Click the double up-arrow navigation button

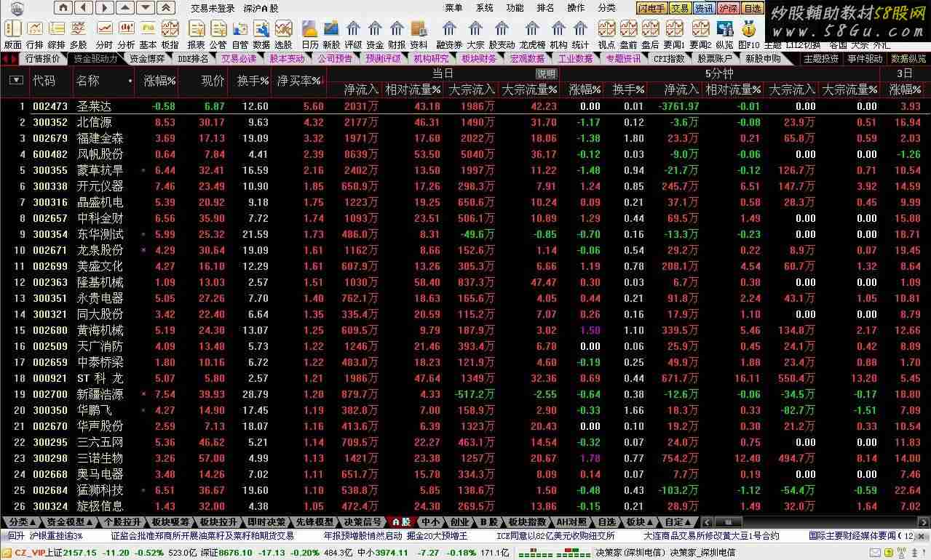point(167,8)
